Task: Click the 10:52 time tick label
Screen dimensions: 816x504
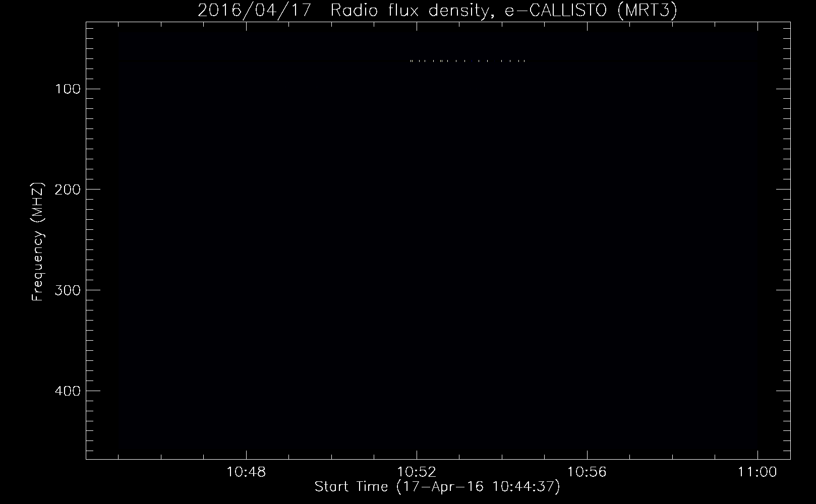Action: [417, 472]
